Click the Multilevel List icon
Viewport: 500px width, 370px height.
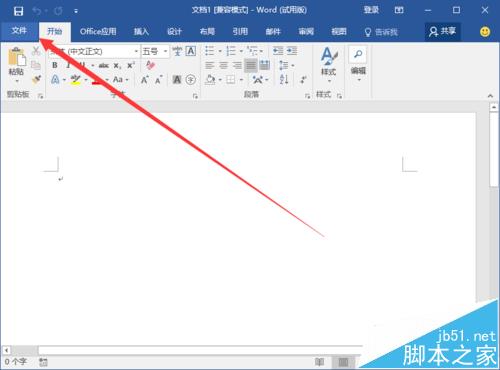pyautogui.click(x=252, y=51)
